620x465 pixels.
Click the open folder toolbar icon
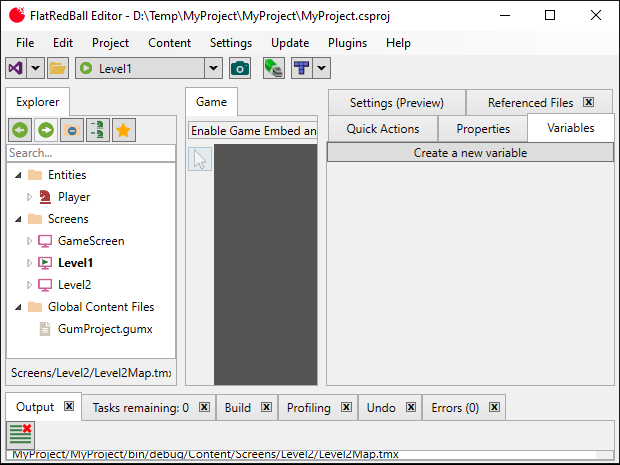pos(58,68)
